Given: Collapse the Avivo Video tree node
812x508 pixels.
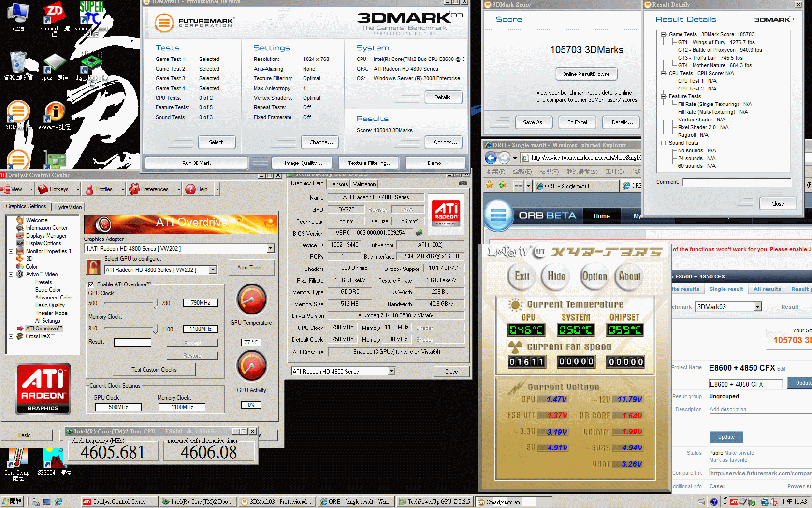Looking at the screenshot, I should click(x=11, y=274).
